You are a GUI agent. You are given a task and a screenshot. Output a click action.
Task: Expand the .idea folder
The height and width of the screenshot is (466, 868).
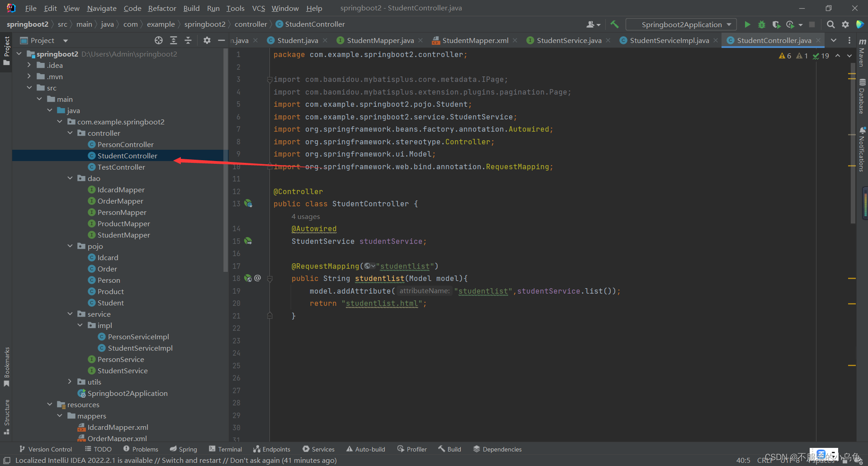29,65
